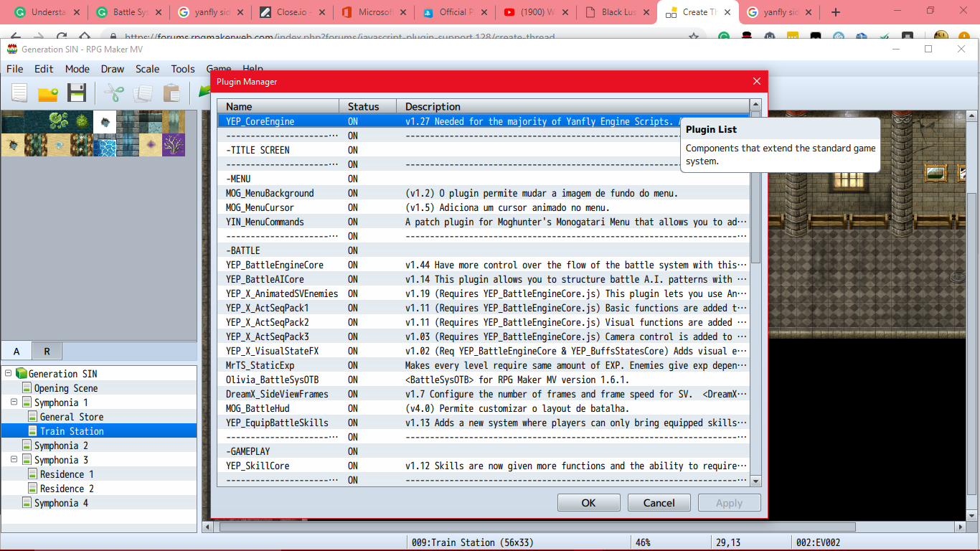Click the Save floppy disk icon
This screenshot has height=551, width=980.
[77, 93]
